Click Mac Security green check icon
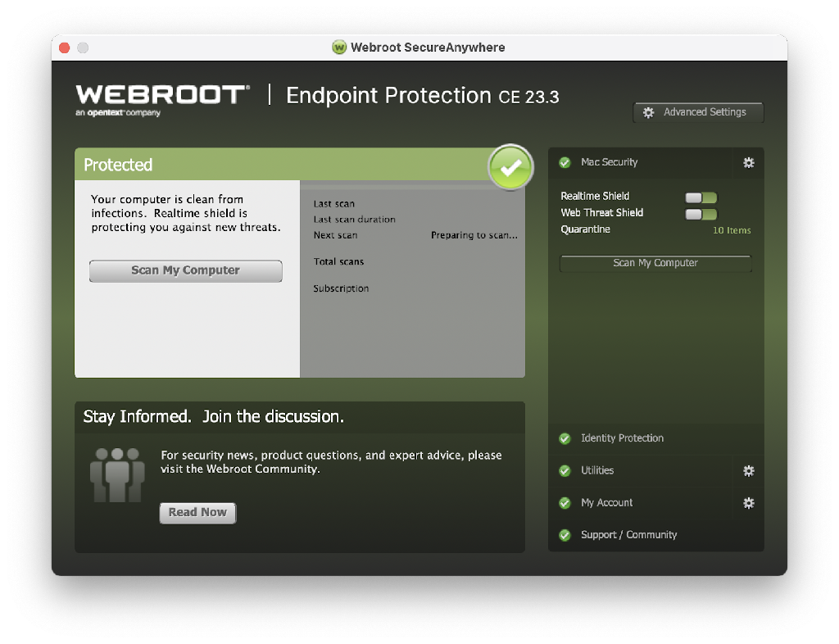Screen dimensions: 839x644 pos(565,162)
